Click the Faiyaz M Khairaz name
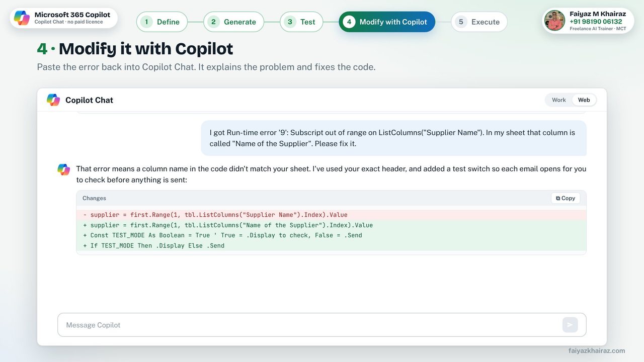The height and width of the screenshot is (362, 644). pos(598,14)
